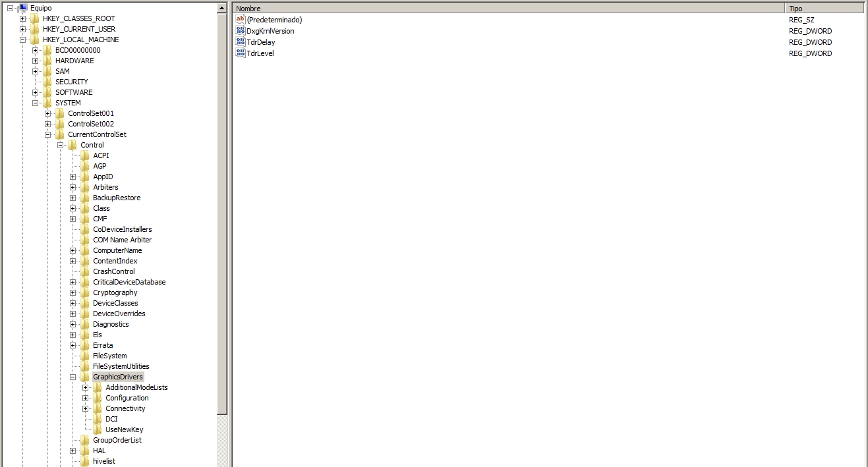Select the BCD00000000 key

[78, 50]
